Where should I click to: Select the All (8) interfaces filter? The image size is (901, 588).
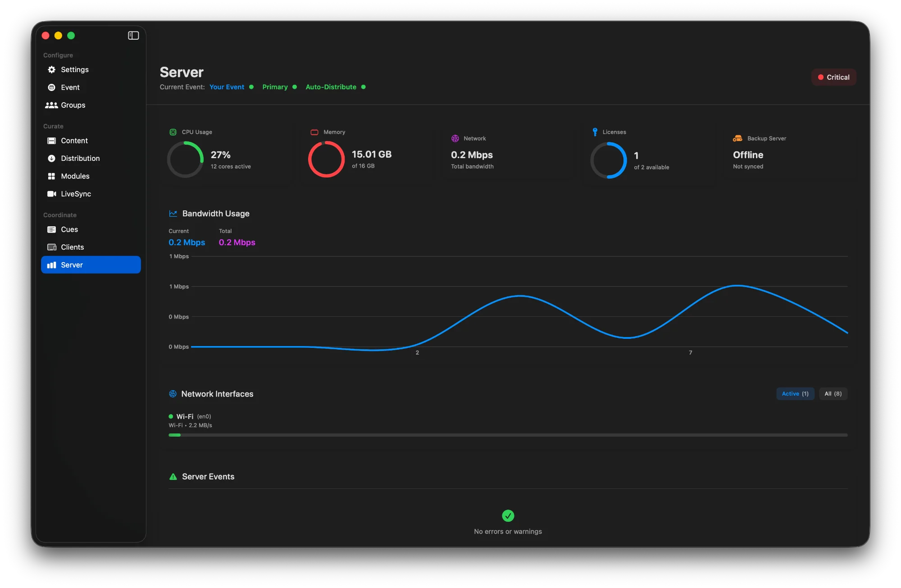click(x=833, y=393)
